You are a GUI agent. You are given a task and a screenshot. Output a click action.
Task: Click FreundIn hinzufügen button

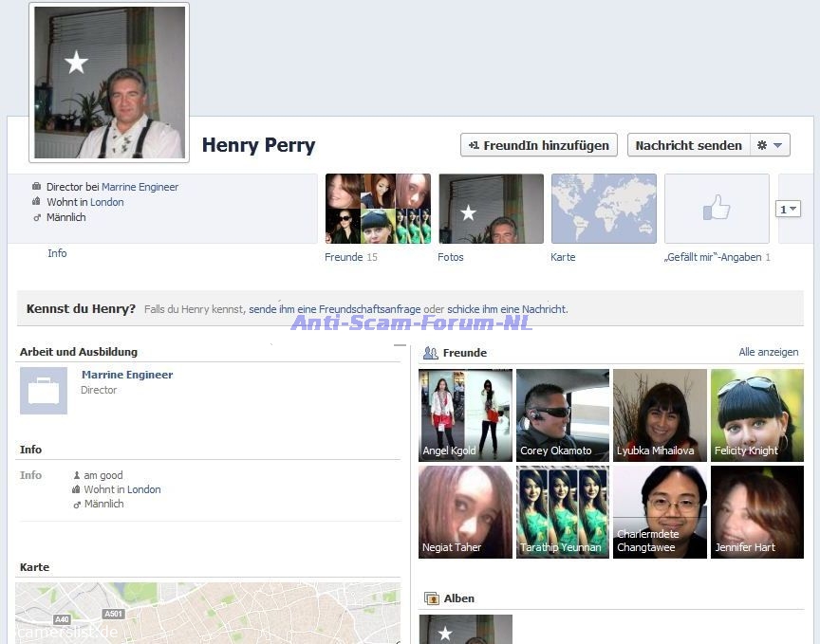(x=539, y=145)
